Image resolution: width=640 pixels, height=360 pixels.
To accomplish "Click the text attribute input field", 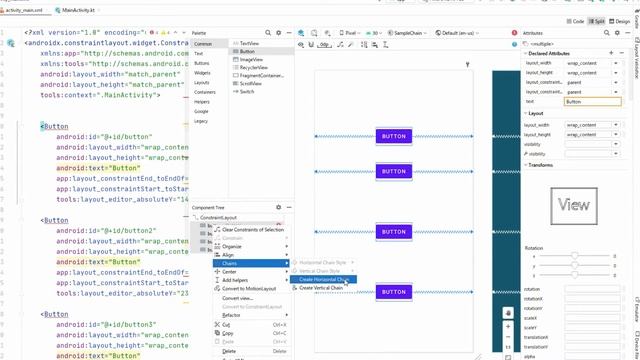I will click(593, 102).
